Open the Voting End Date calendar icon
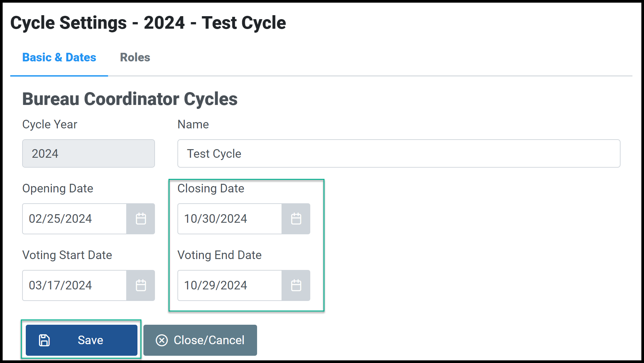 click(296, 285)
